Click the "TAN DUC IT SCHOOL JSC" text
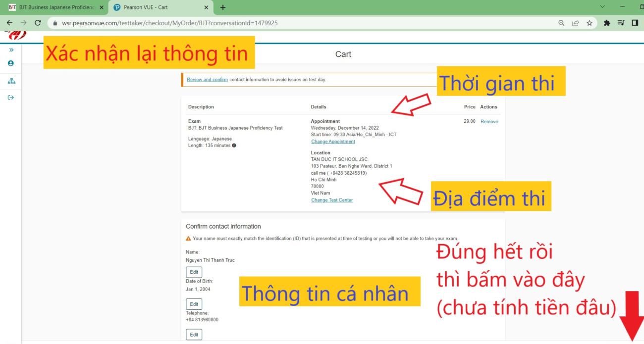Image resolution: width=644 pixels, height=344 pixels. pyautogui.click(x=339, y=159)
